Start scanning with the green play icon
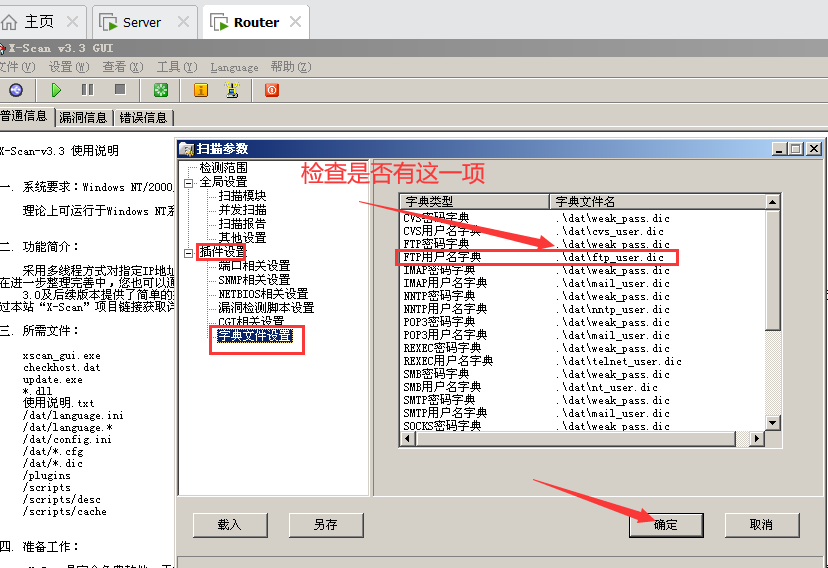Viewport: 828px width, 568px height. click(x=56, y=90)
